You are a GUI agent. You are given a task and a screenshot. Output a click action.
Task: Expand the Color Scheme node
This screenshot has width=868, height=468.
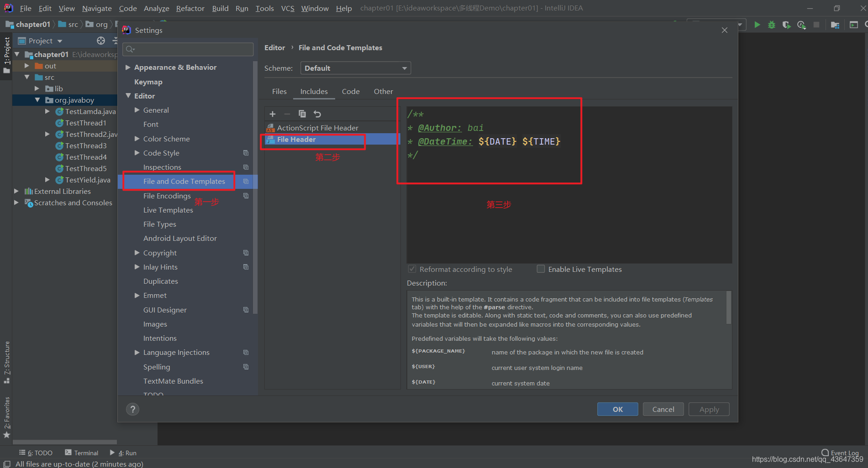coord(137,139)
